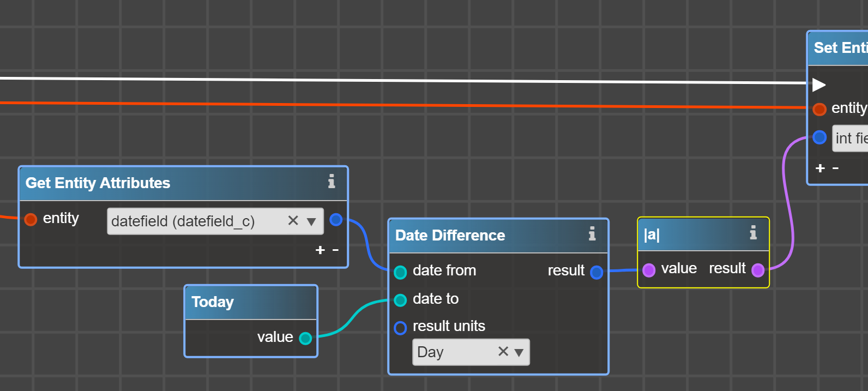
Task: Select the |a| node title bar
Action: [x=703, y=234]
